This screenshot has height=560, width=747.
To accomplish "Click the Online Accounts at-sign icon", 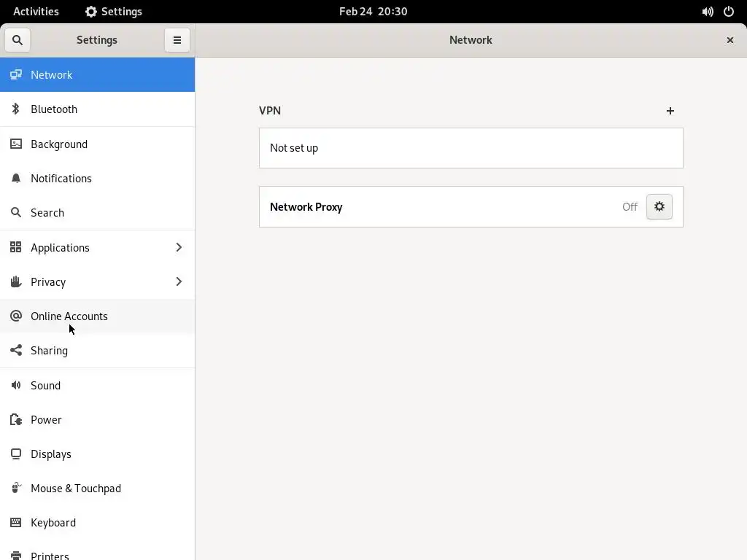I will coord(16,316).
